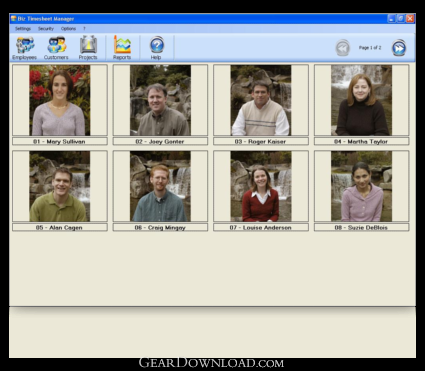Select Louise Anderson's employee photo
This screenshot has width=425, height=371.
pyautogui.click(x=261, y=186)
